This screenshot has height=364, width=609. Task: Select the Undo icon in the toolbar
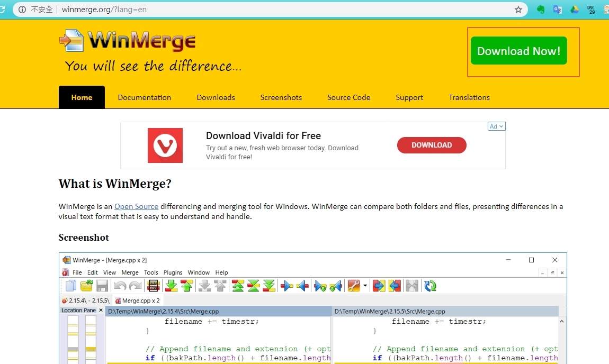click(120, 286)
